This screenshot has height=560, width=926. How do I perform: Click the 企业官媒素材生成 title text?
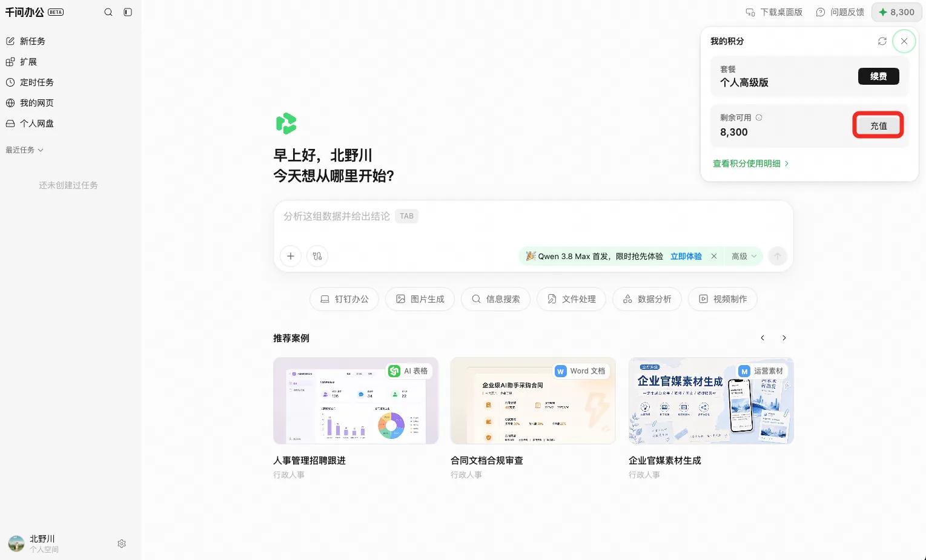[665, 461]
